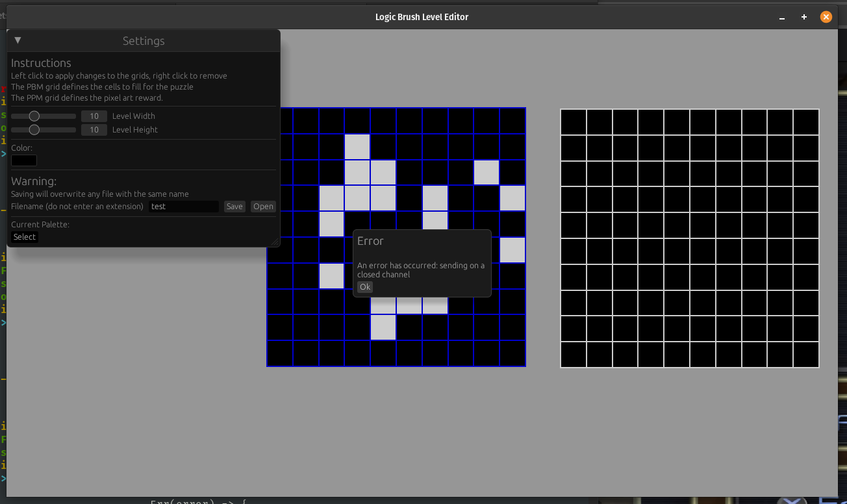The height and width of the screenshot is (504, 847).
Task: Minimize the Logic Brush Level Editor window
Action: [782, 17]
